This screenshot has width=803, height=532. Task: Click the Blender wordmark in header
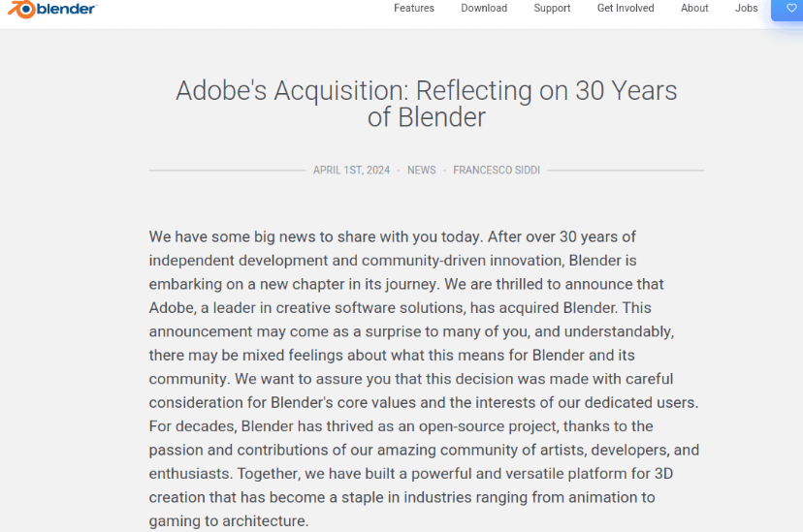[x=66, y=10]
